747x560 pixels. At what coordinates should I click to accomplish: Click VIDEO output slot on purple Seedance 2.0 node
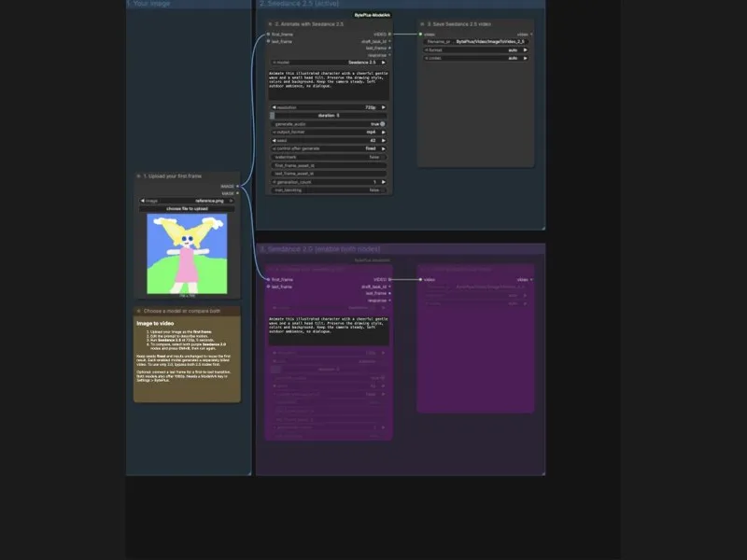[x=389, y=279]
